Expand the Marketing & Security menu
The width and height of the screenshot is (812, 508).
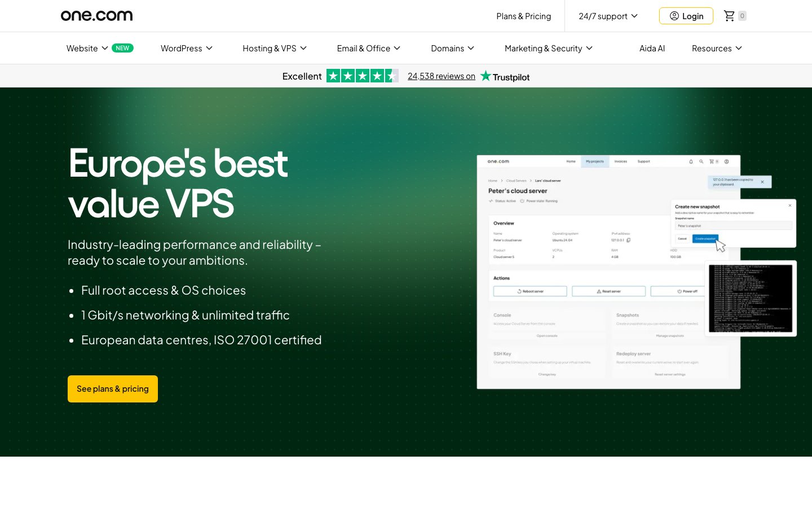click(549, 49)
